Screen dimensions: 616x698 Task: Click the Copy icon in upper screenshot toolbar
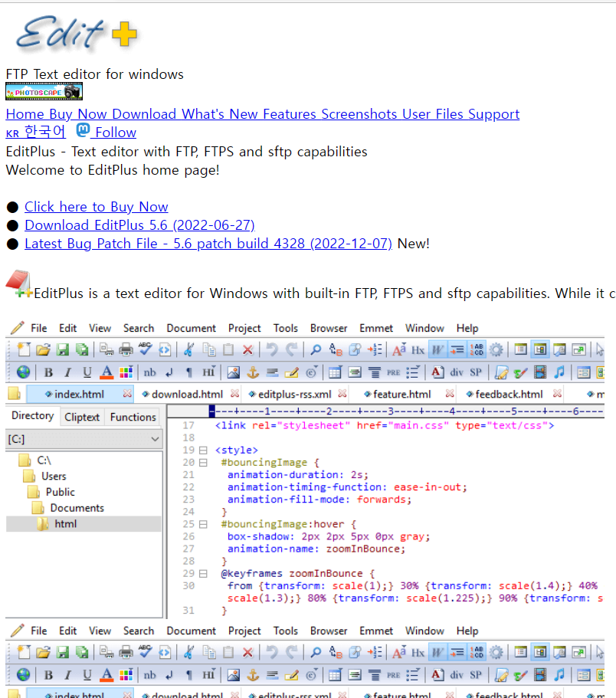coord(208,350)
